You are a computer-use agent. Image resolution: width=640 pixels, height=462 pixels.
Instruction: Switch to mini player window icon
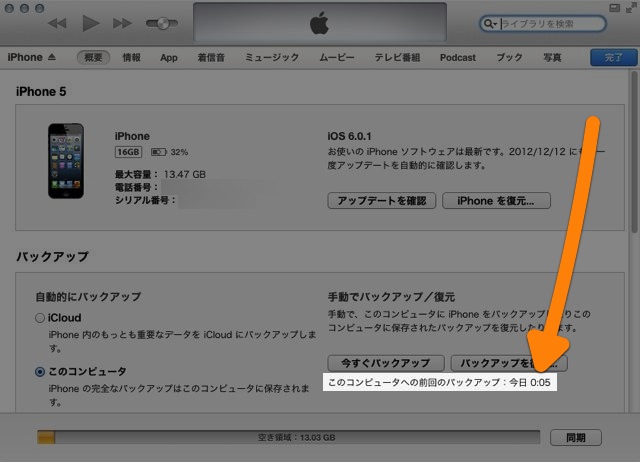coord(614,8)
